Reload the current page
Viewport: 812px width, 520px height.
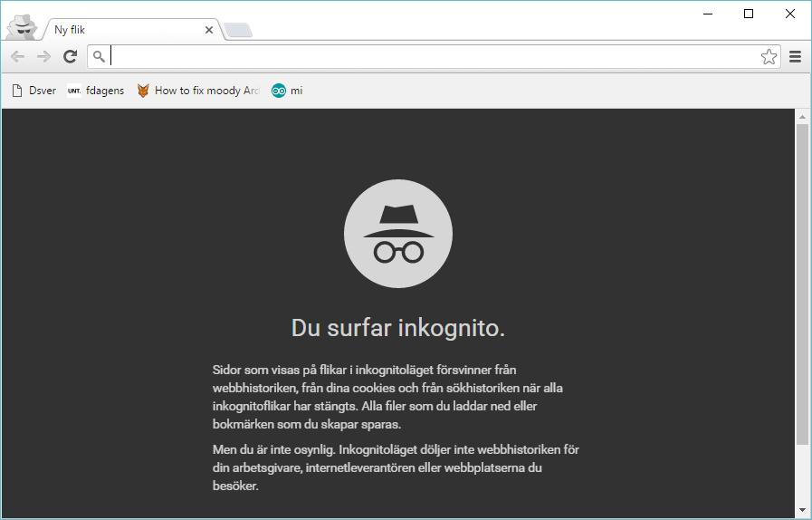click(x=71, y=56)
